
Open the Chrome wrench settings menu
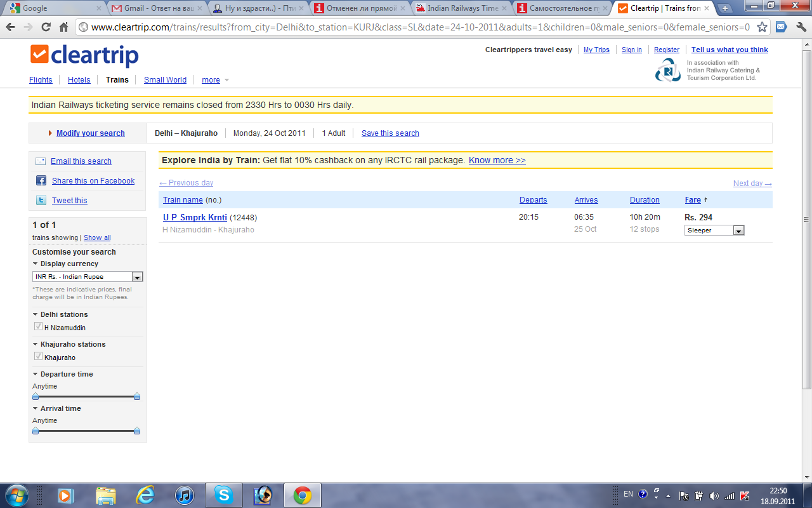[800, 27]
